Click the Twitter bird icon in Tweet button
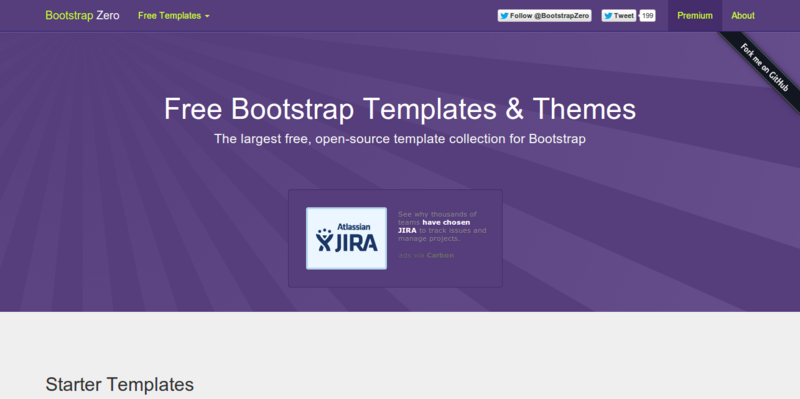800x399 pixels. [x=608, y=16]
